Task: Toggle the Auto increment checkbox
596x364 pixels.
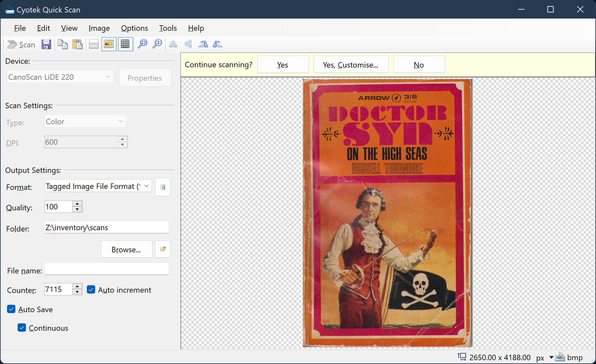Action: click(91, 290)
